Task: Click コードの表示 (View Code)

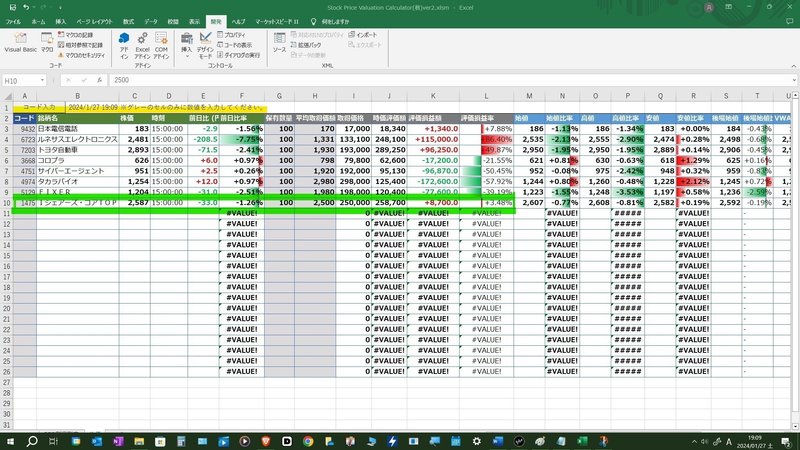Action: pyautogui.click(x=234, y=45)
